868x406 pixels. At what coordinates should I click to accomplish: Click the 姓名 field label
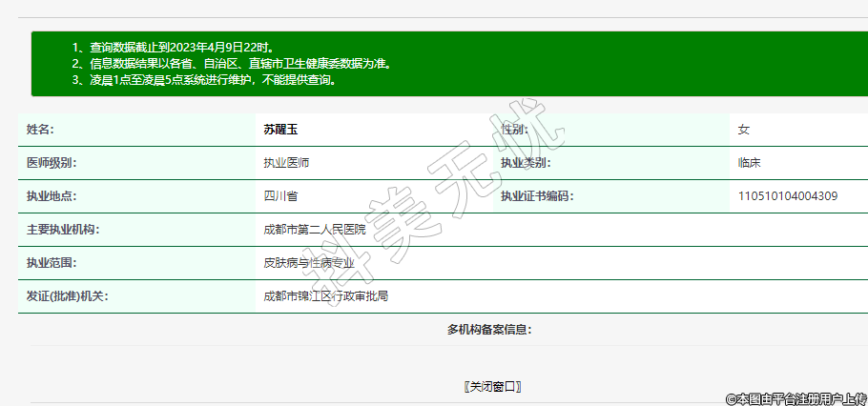point(41,130)
